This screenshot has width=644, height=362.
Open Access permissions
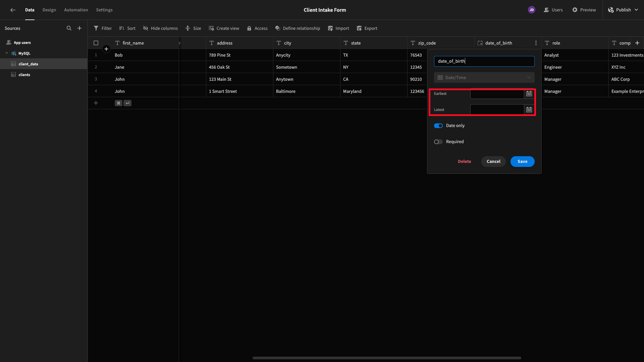(257, 28)
